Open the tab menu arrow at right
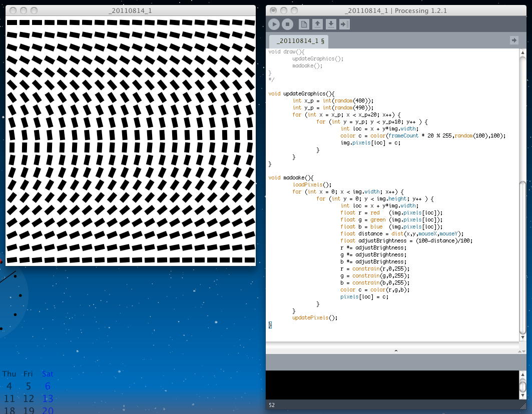Image resolution: width=532 pixels, height=414 pixels. tap(514, 40)
